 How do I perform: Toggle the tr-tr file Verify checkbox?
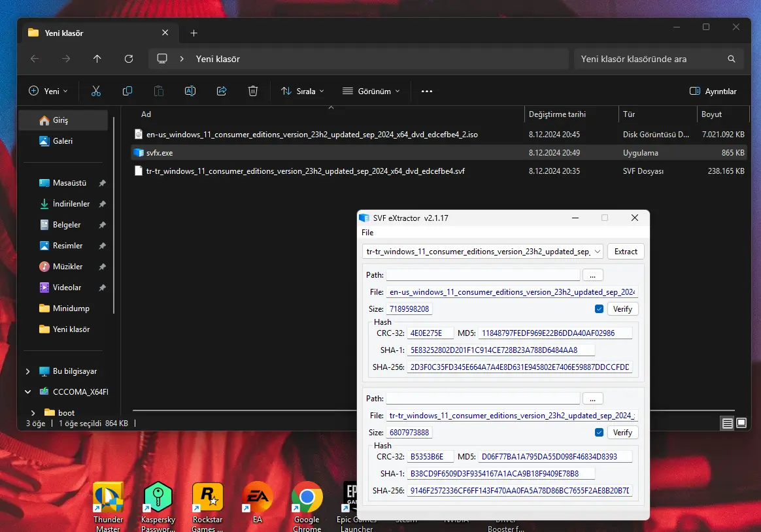point(599,432)
